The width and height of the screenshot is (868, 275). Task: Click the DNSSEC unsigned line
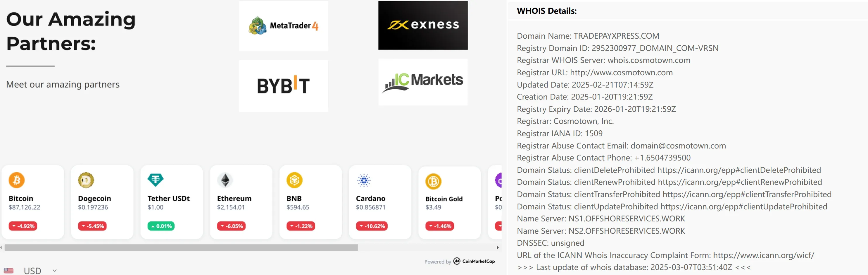tap(551, 243)
